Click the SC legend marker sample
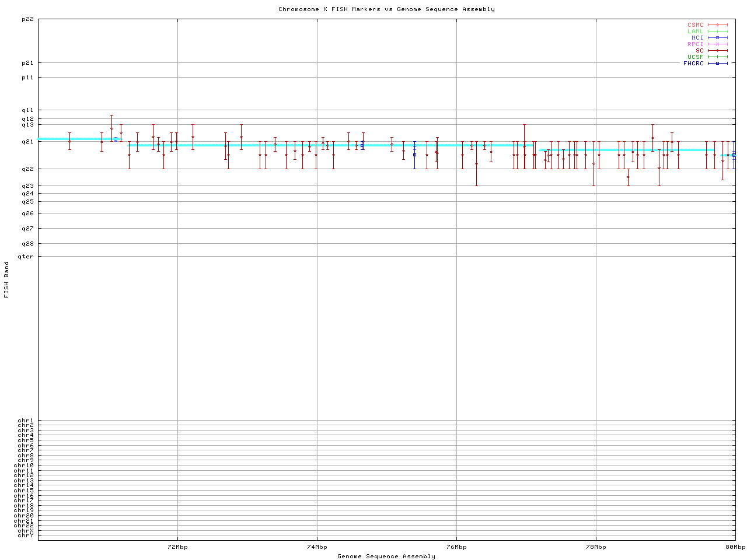The height and width of the screenshot is (560, 747). [717, 51]
